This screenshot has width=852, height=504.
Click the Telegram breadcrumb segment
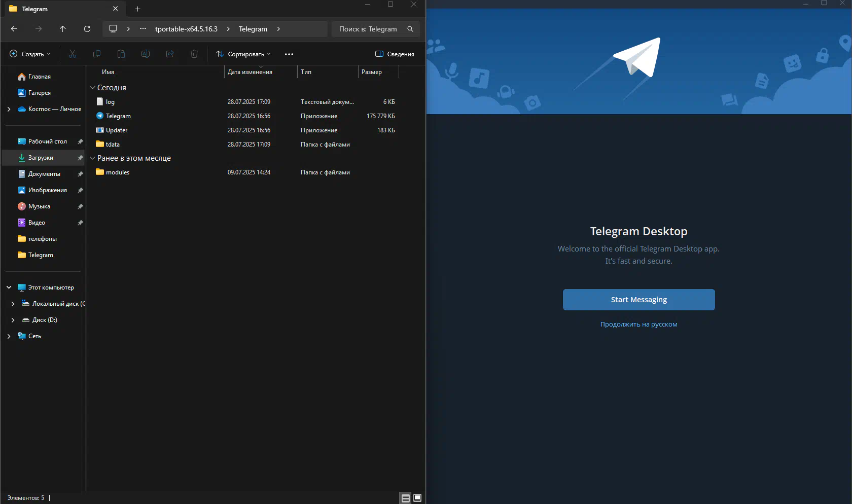(253, 29)
